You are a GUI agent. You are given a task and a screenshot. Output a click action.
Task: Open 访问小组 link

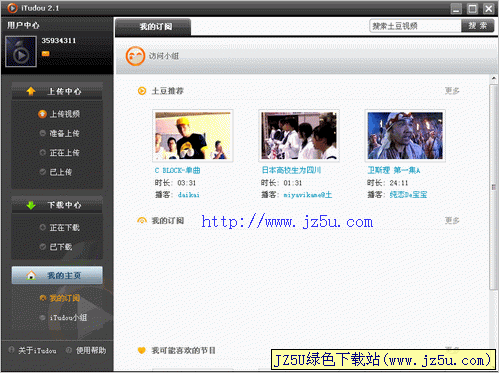(164, 56)
